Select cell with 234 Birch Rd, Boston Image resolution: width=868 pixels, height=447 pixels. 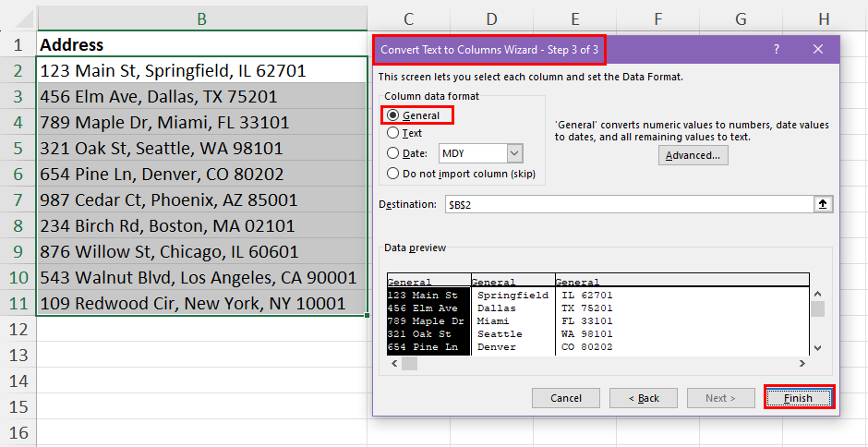tap(202, 225)
